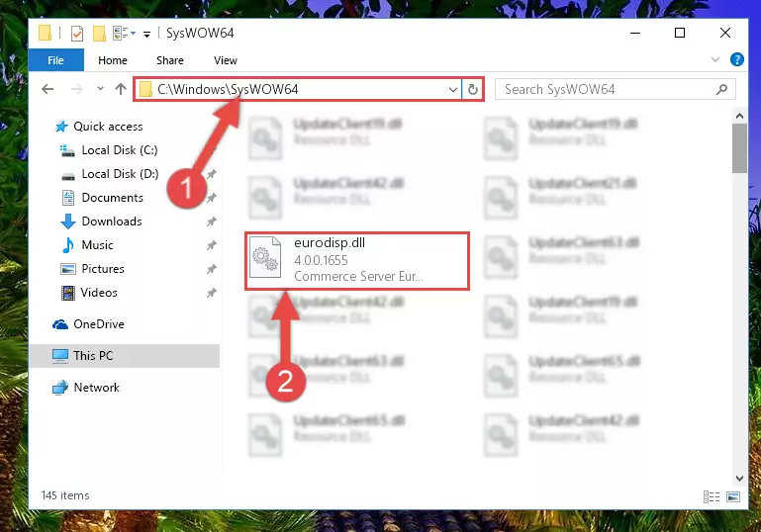
Task: Click the search magnifier icon
Action: [721, 89]
